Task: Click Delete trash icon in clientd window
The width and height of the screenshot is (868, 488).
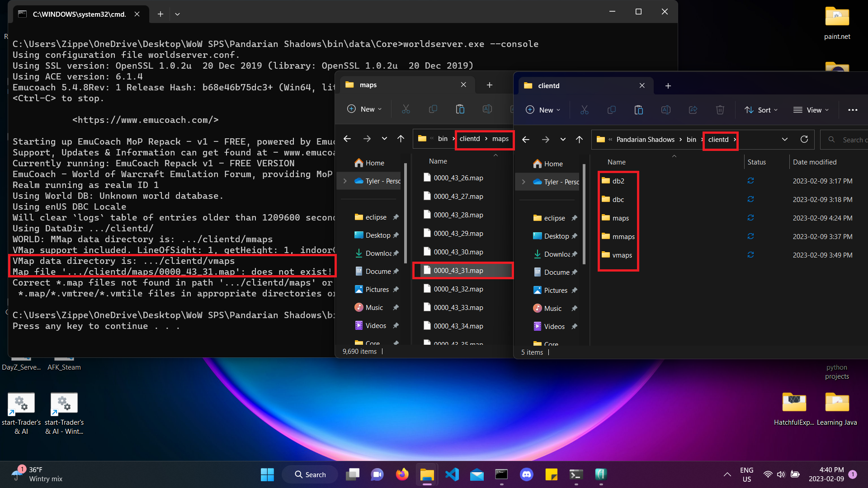Action: tap(720, 110)
